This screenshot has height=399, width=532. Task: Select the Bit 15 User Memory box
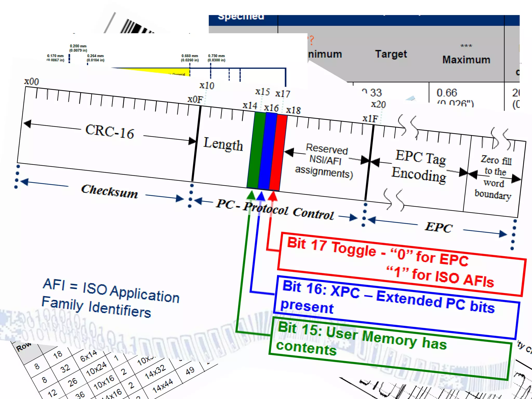(390, 348)
